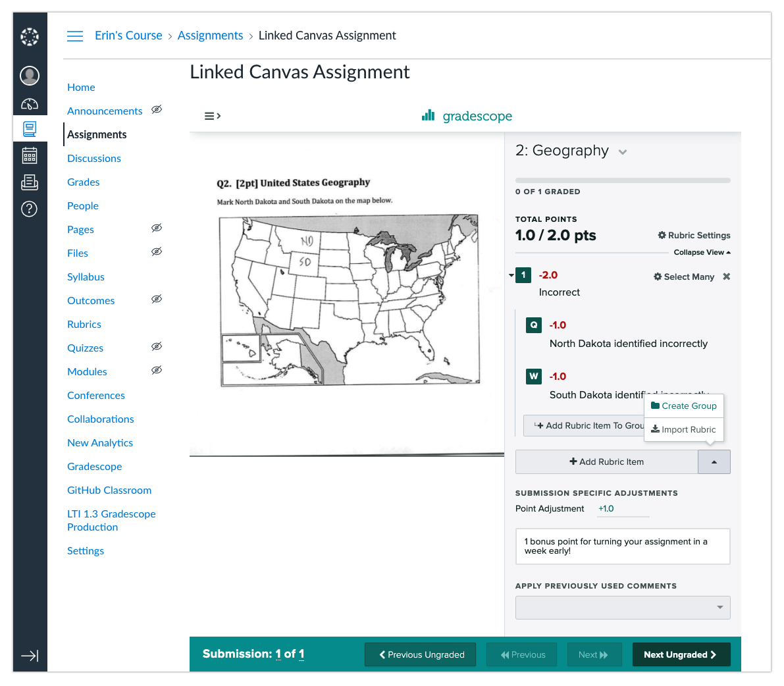Select Create Group from the popup menu
The width and height of the screenshot is (784, 686).
click(684, 406)
